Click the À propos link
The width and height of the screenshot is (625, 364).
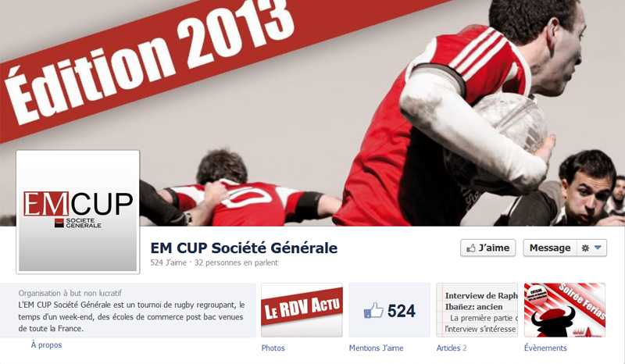click(46, 345)
